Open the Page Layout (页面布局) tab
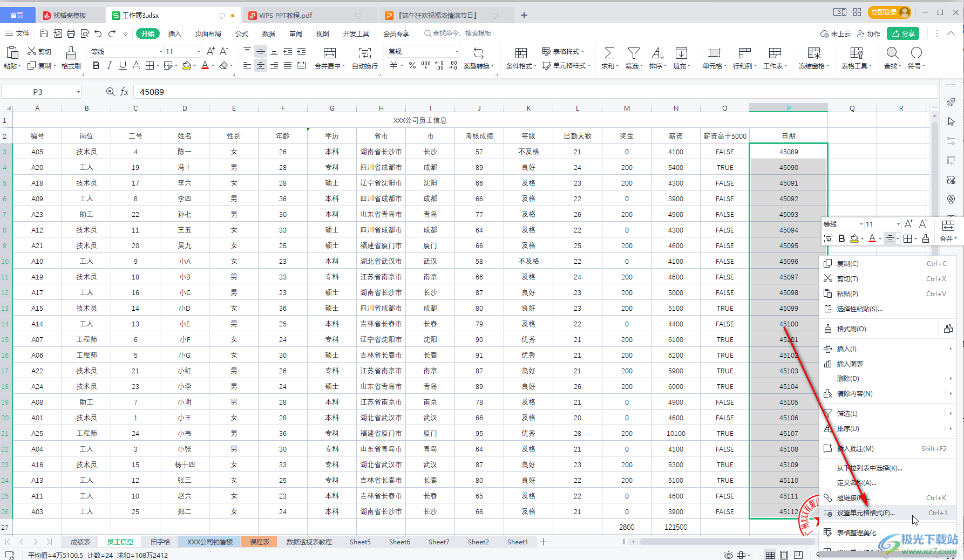 click(208, 33)
